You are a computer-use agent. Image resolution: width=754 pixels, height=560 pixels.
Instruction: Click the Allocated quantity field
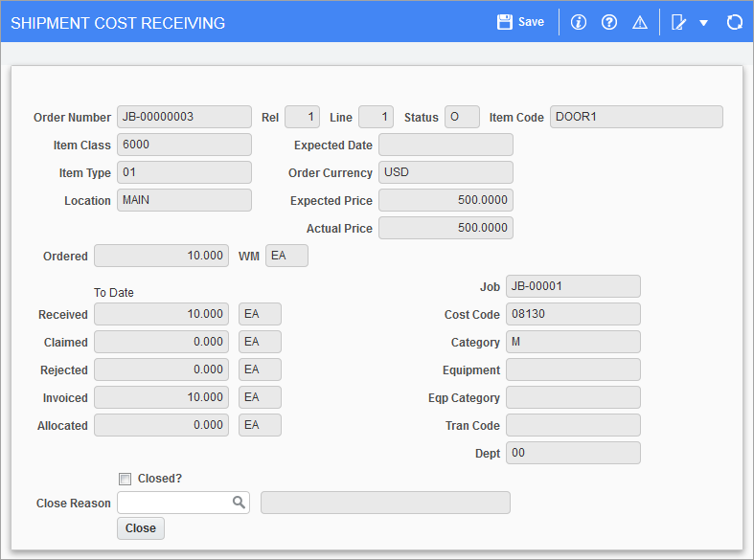161,425
